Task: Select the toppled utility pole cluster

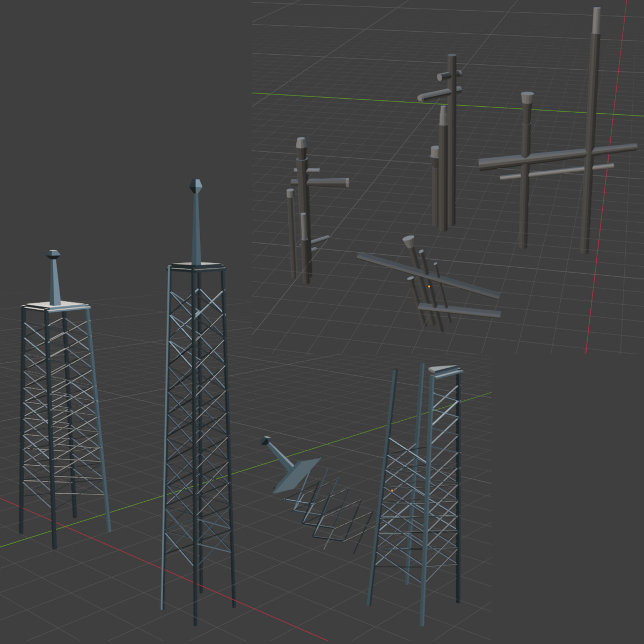Action: (x=429, y=283)
